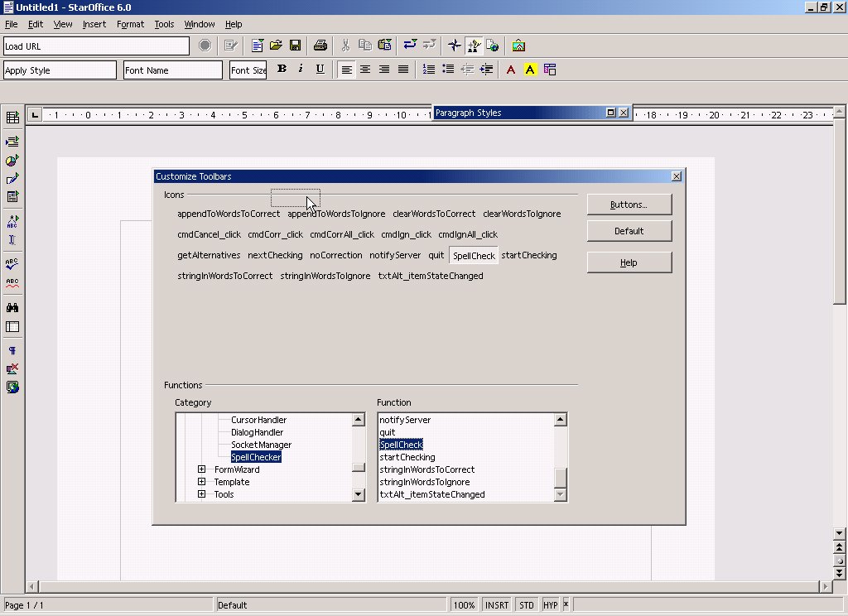
Task: Click the Category list scroll-up arrow
Action: (358, 420)
